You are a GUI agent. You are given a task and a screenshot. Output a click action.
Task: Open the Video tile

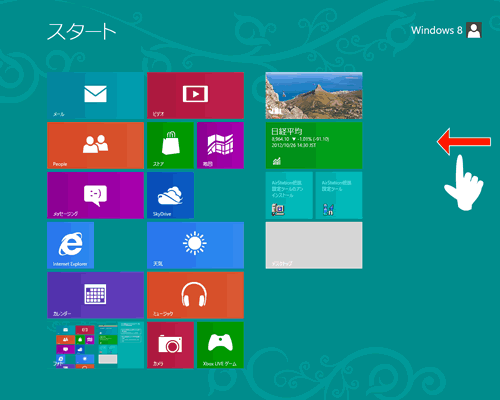coord(195,95)
